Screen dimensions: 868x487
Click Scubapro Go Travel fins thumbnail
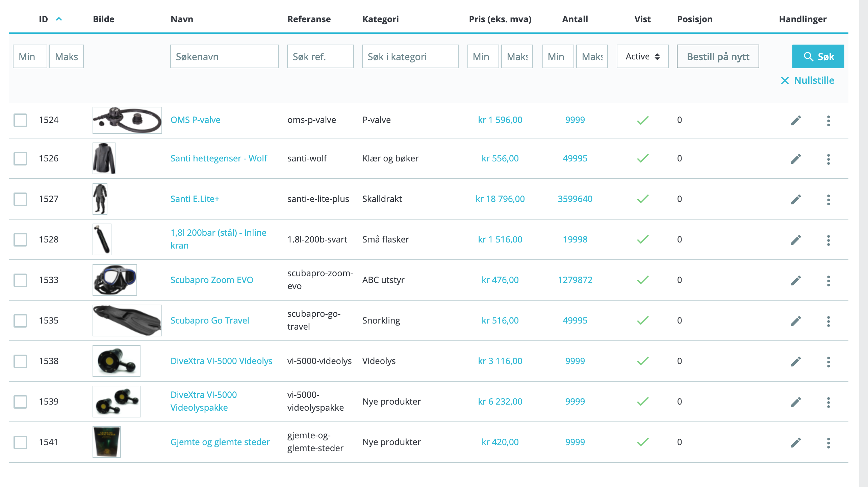127,320
